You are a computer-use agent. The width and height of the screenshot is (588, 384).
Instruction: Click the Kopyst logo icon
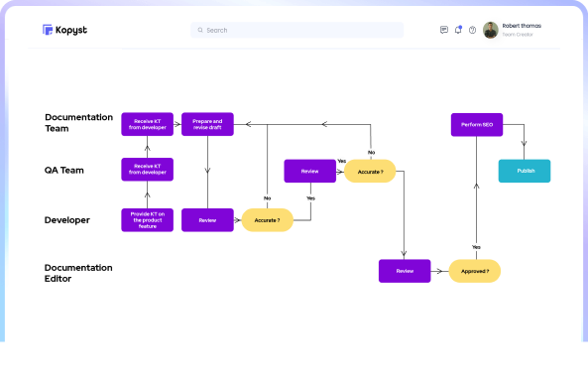48,30
